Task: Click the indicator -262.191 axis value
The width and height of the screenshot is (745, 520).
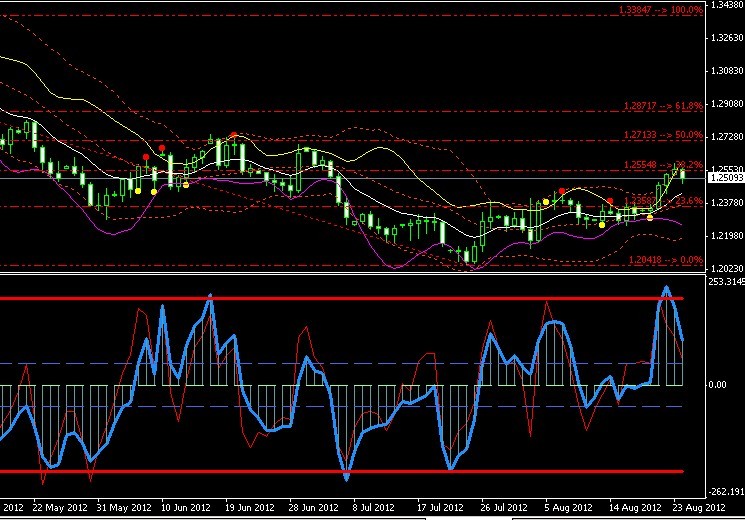Action: pyautogui.click(x=726, y=491)
